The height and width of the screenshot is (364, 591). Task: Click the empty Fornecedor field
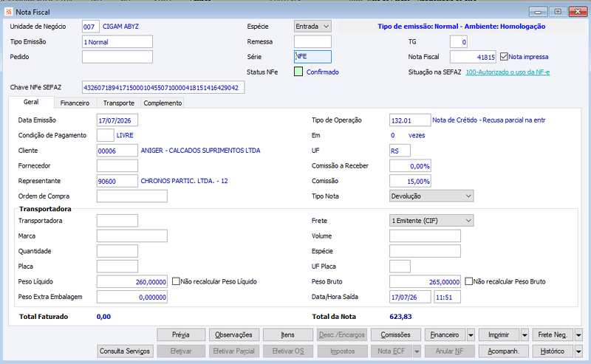pyautogui.click(x=117, y=165)
